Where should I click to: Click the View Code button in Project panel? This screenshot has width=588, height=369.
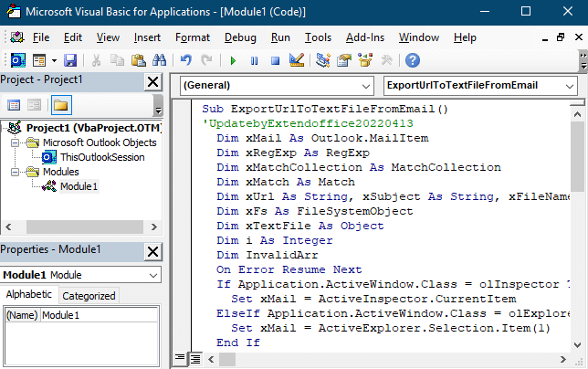15,105
